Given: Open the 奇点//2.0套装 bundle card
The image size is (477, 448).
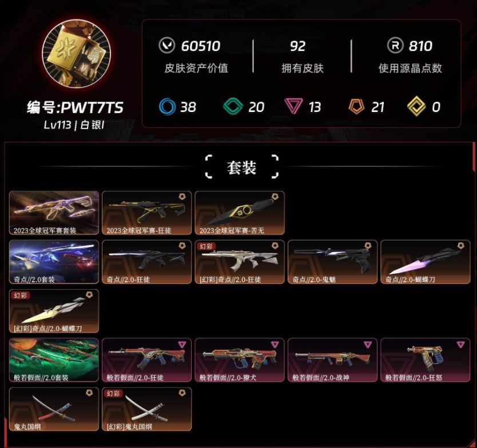Looking at the screenshot, I should point(54,262).
